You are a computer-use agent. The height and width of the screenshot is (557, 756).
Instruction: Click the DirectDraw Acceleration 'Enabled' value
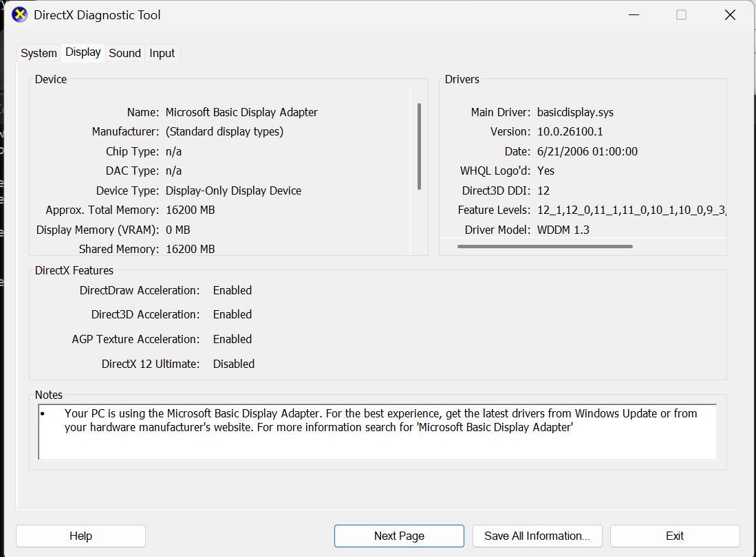(x=233, y=291)
